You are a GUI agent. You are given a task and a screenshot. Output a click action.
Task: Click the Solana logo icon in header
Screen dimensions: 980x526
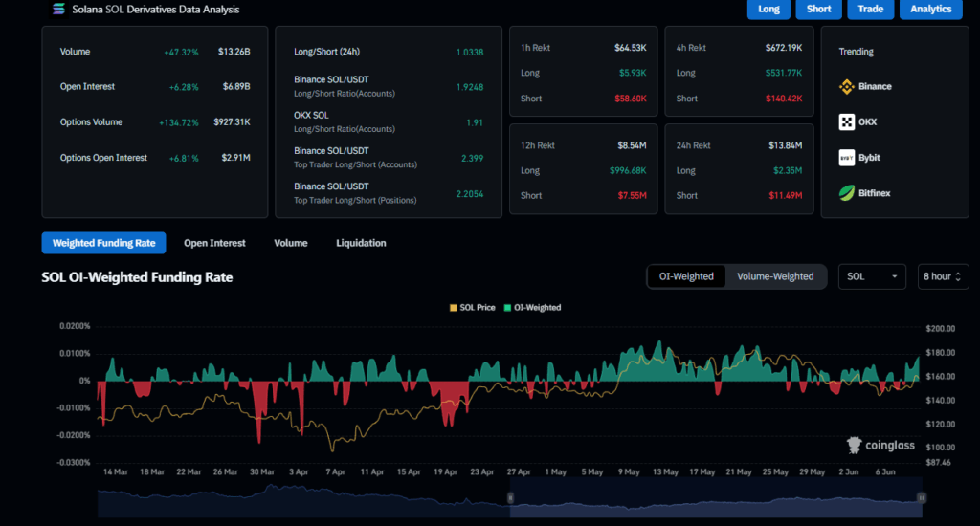pos(56,10)
